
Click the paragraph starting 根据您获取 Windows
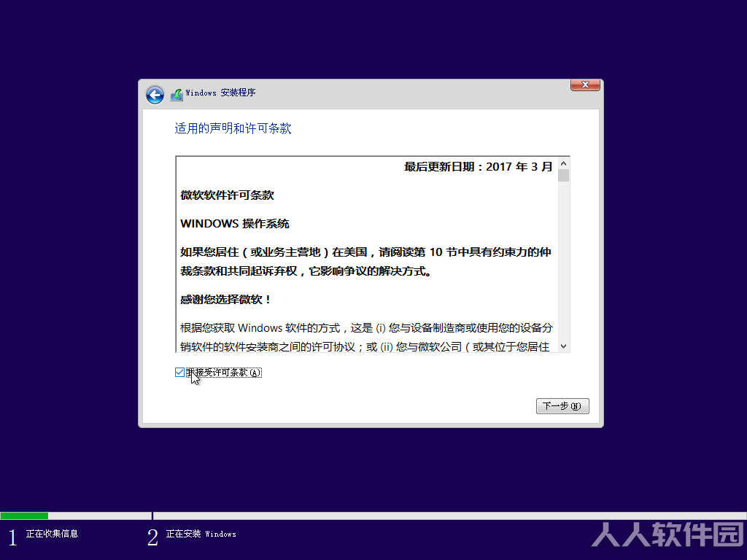tap(366, 337)
